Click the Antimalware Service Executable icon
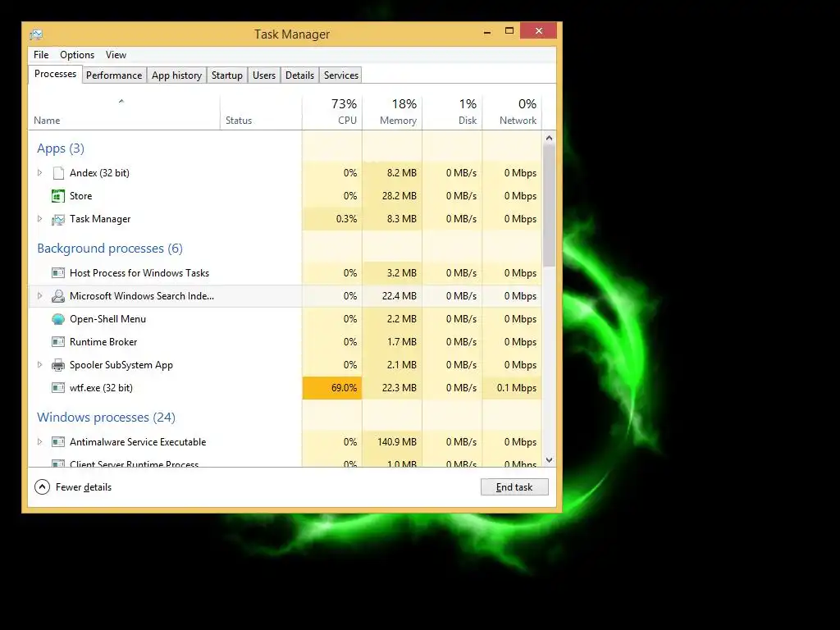The image size is (840, 630). coord(58,442)
